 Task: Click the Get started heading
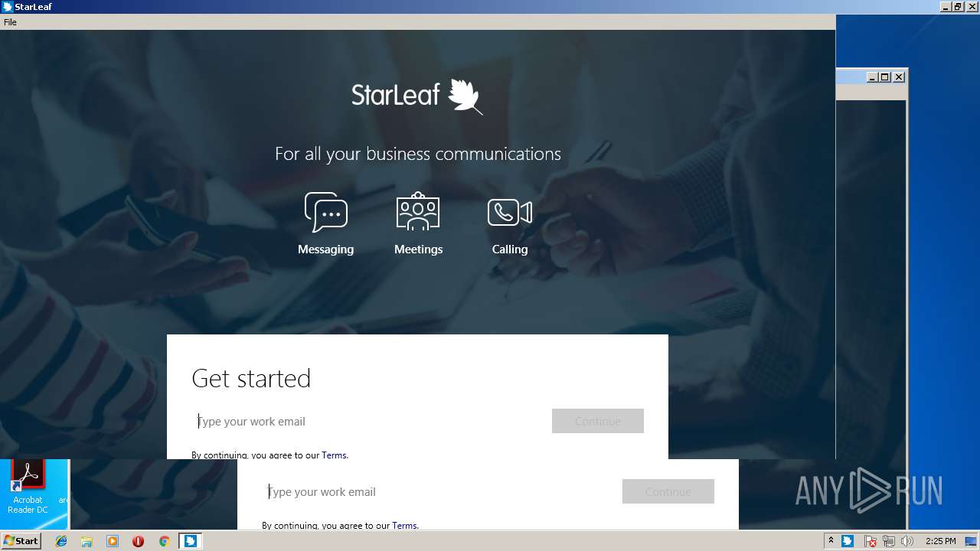coord(251,378)
